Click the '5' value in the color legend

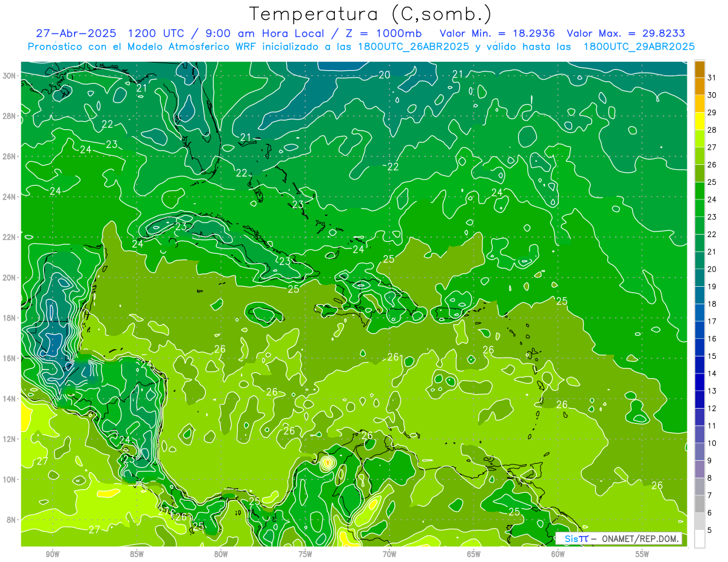[710, 530]
